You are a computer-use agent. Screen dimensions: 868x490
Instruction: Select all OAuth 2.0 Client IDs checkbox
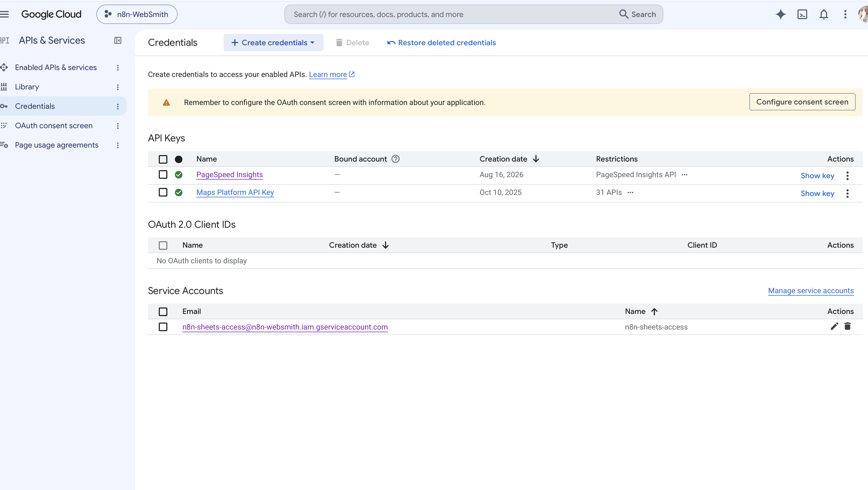point(163,245)
